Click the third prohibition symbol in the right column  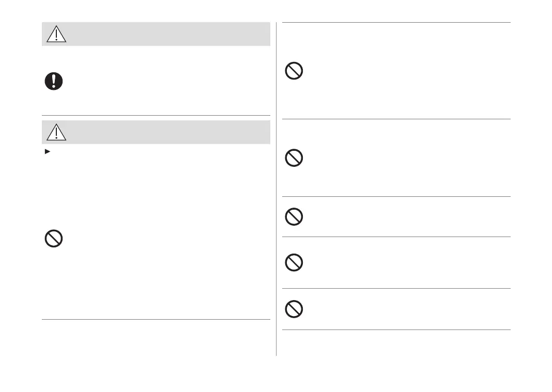pos(294,216)
